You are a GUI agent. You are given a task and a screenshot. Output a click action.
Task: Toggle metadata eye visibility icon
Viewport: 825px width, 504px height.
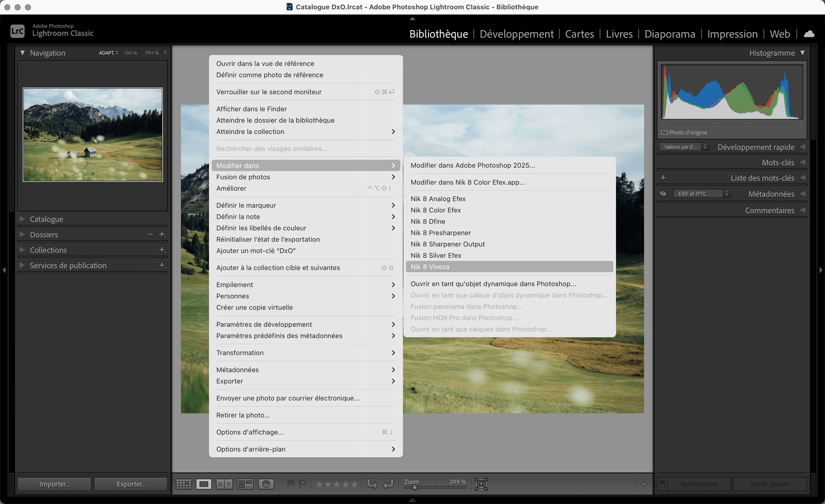(x=663, y=194)
